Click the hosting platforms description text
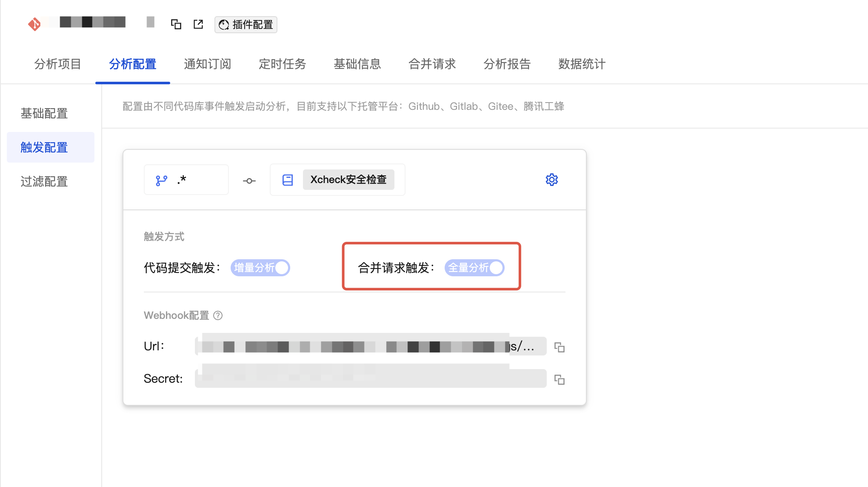 click(343, 106)
